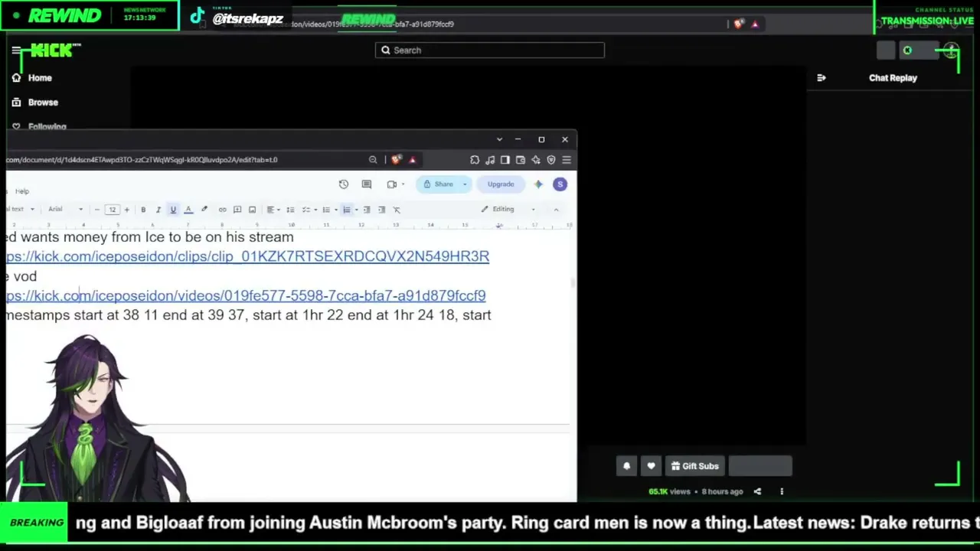The image size is (980, 551).
Task: Decrease the font size with minus
Action: (96, 210)
